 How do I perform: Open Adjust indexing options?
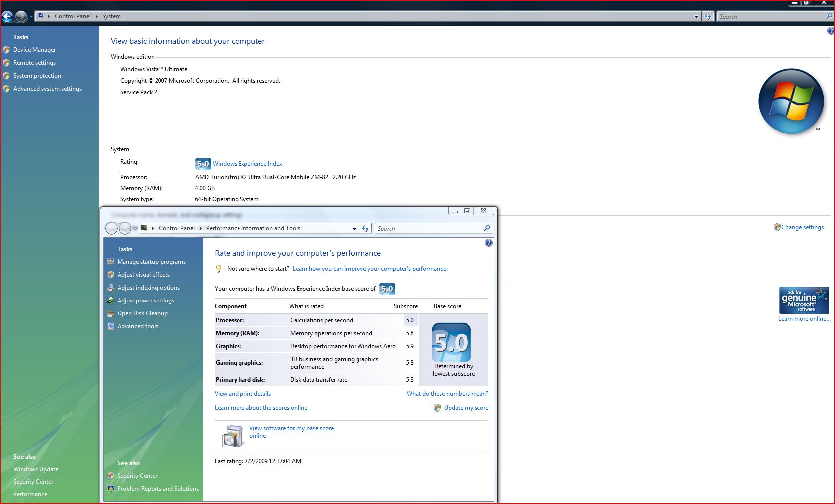coord(148,288)
